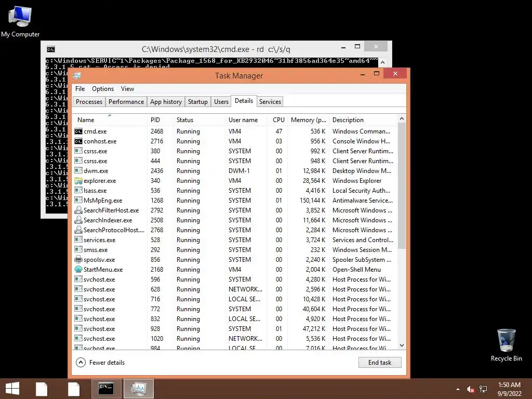Maximize the cmd.exe window

point(357,46)
